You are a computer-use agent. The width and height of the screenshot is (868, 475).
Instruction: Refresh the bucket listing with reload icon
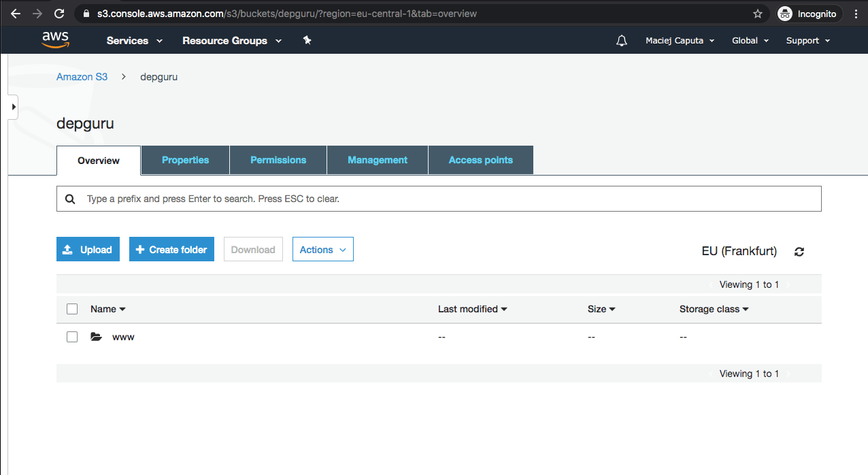pos(799,252)
